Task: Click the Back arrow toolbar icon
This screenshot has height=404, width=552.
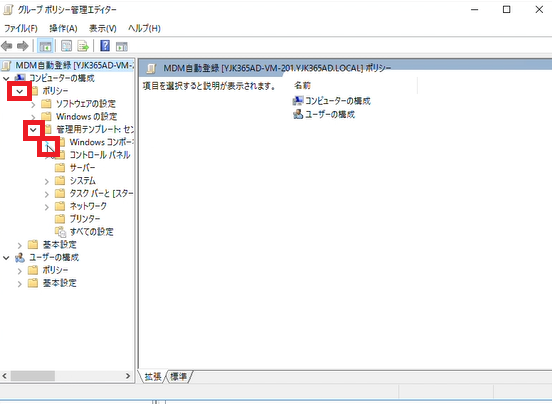Action: pyautogui.click(x=7, y=46)
